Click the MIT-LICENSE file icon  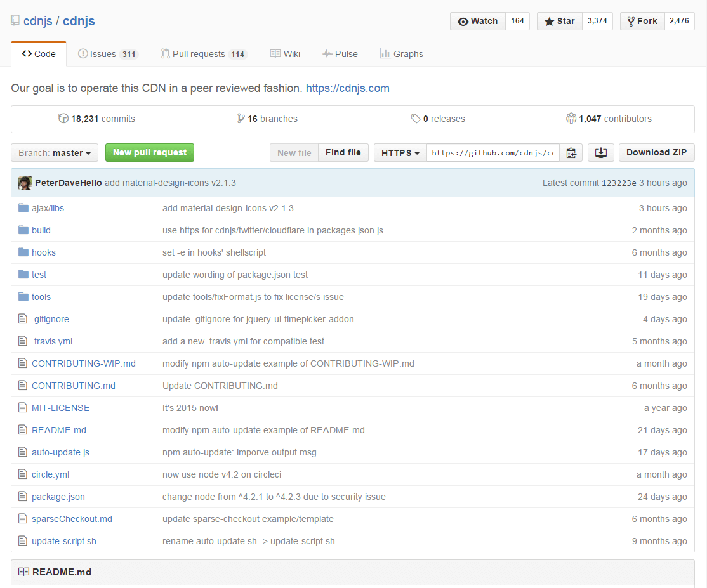tap(23, 408)
